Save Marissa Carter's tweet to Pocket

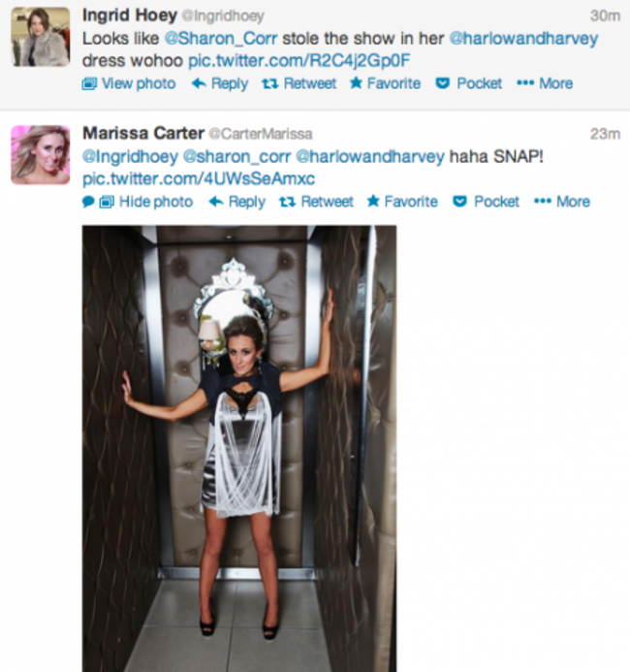point(486,202)
